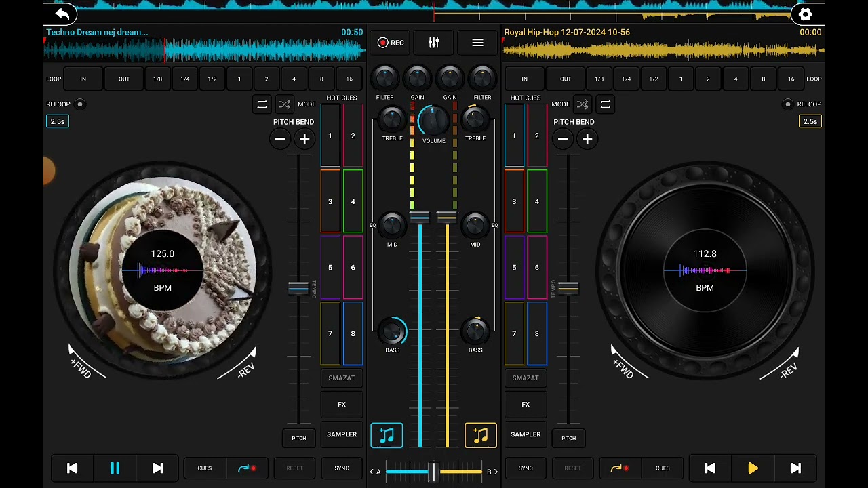Open settings via the gear icon
This screenshot has width=868, height=488.
point(805,14)
